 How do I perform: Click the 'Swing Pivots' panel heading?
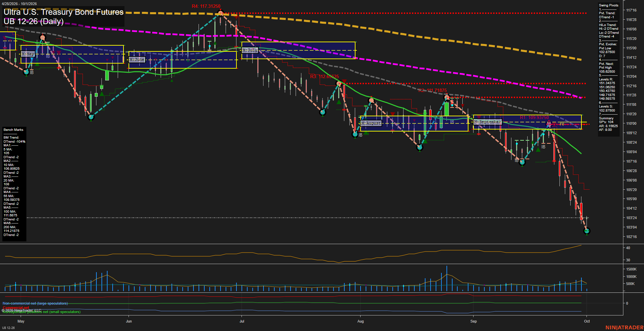click(608, 5)
